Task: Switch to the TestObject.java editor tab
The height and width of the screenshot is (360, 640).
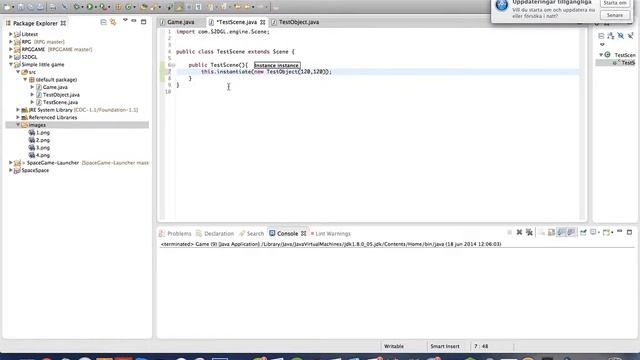Action: coord(298,22)
